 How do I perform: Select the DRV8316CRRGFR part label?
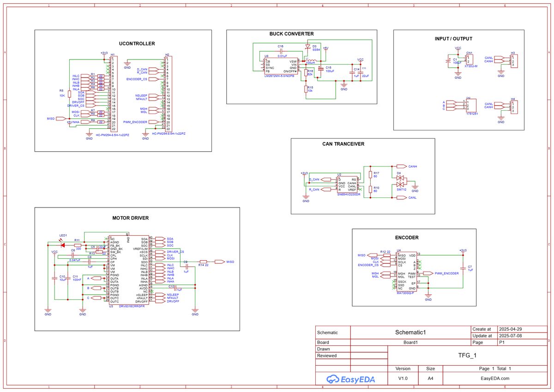132,306
